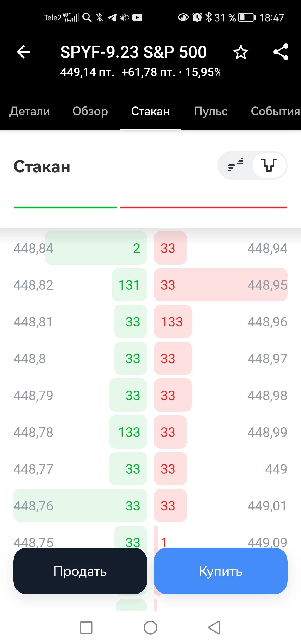Open the Детали tab
The width and height of the screenshot is (301, 644).
coord(30,111)
